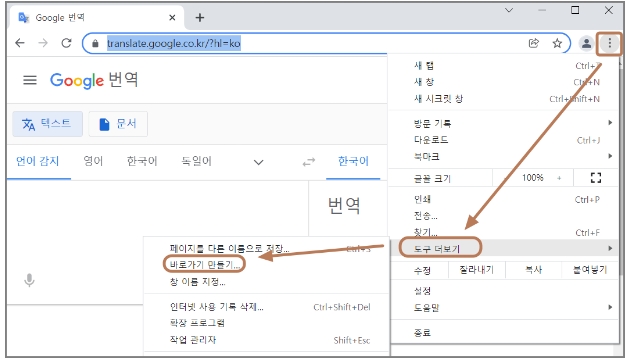Select 바로가기 만들기... submenu item
The width and height of the screenshot is (628, 360).
[266, 265]
